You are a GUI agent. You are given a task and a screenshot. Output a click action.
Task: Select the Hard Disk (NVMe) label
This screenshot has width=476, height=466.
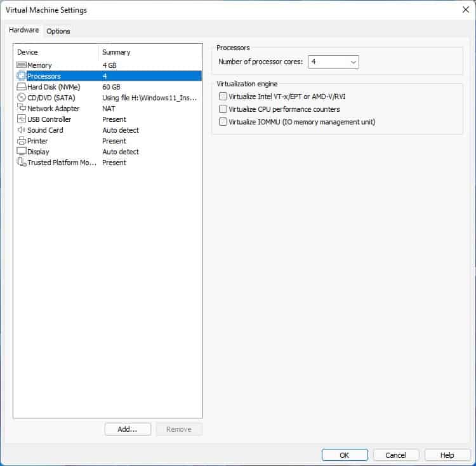coord(54,87)
